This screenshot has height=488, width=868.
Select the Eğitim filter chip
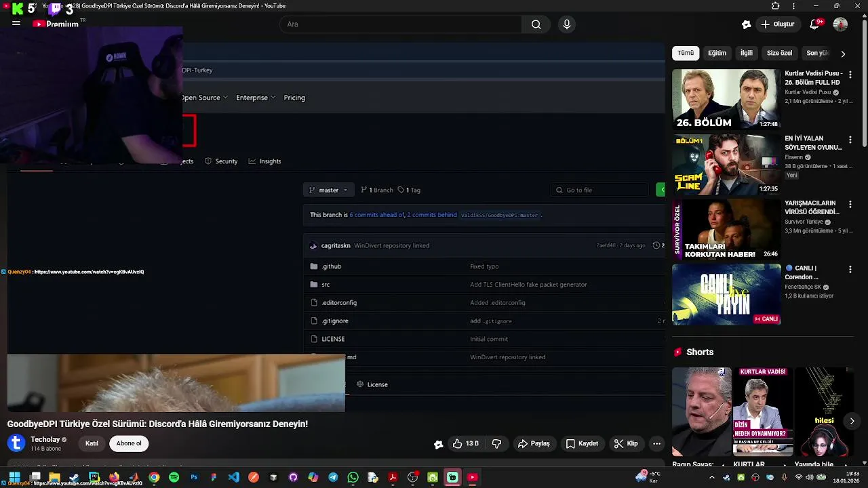(x=717, y=53)
